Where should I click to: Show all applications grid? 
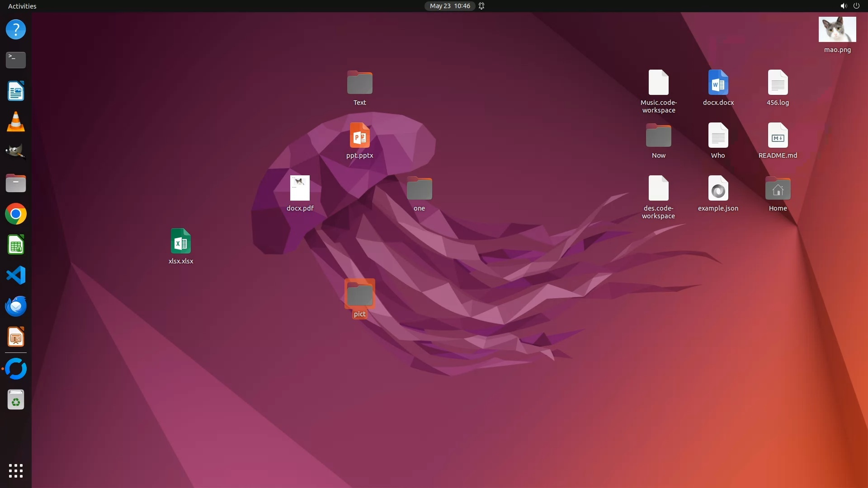click(16, 470)
